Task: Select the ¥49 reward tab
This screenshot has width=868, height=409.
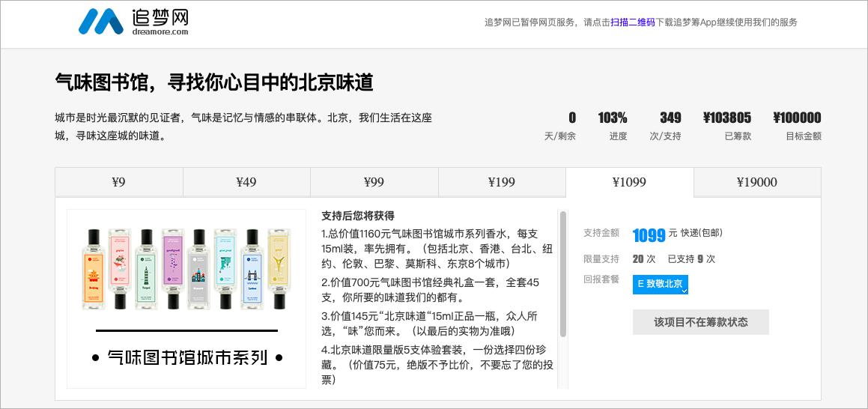Action: (x=246, y=182)
